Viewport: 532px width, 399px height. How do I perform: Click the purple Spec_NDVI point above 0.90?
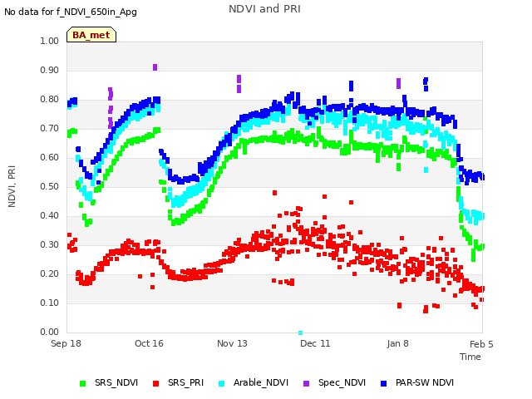[155, 67]
